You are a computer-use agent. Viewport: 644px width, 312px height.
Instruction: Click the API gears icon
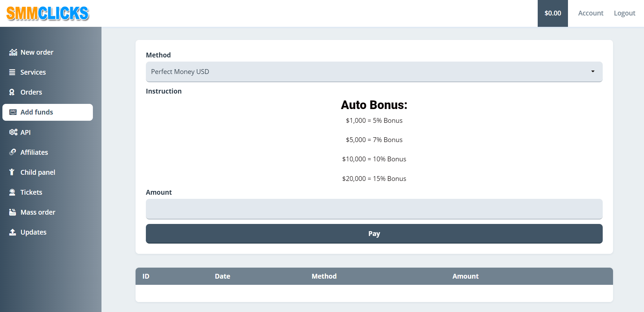tap(13, 132)
